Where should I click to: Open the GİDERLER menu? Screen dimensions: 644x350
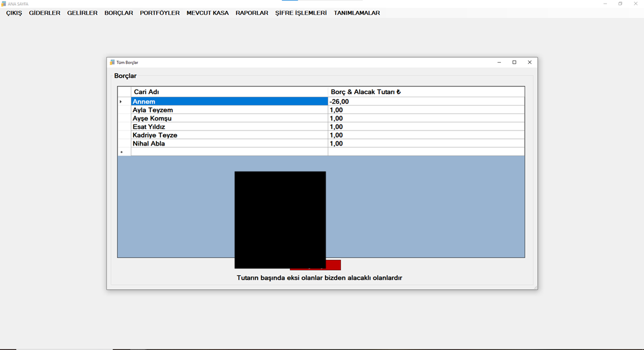45,13
